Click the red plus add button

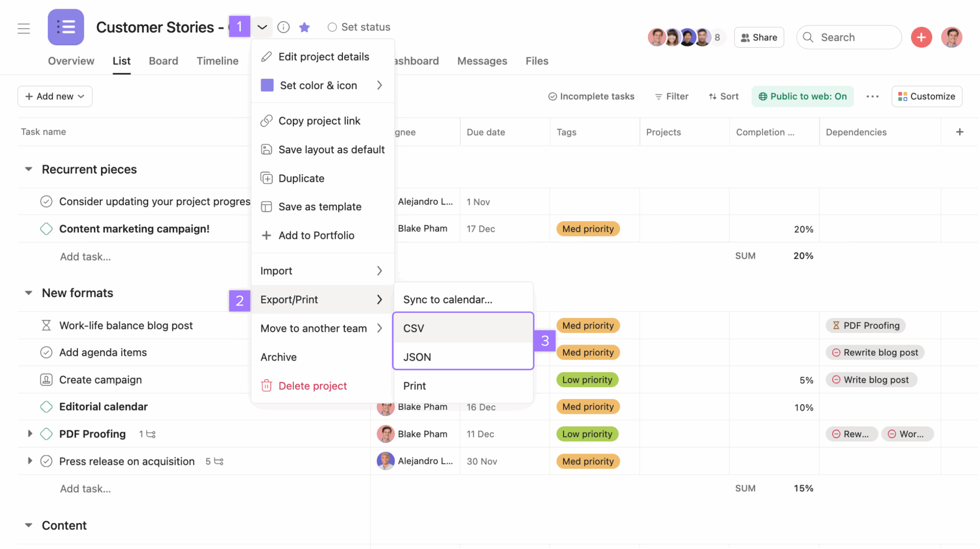pos(921,37)
